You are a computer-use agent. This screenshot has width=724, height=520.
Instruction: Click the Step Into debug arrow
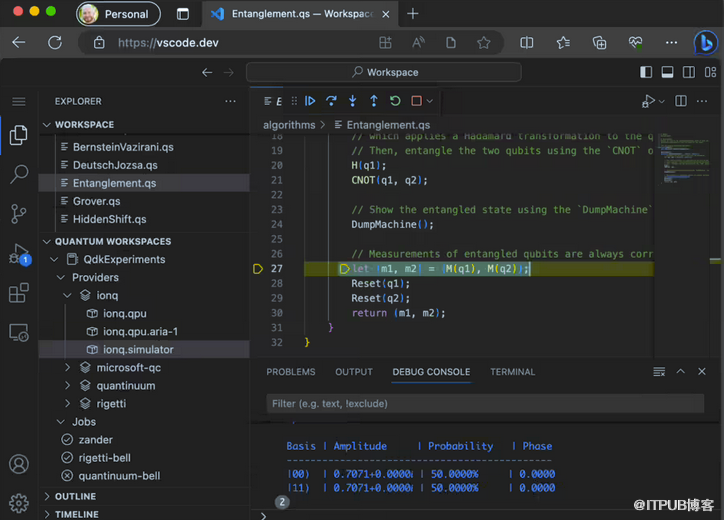point(352,101)
